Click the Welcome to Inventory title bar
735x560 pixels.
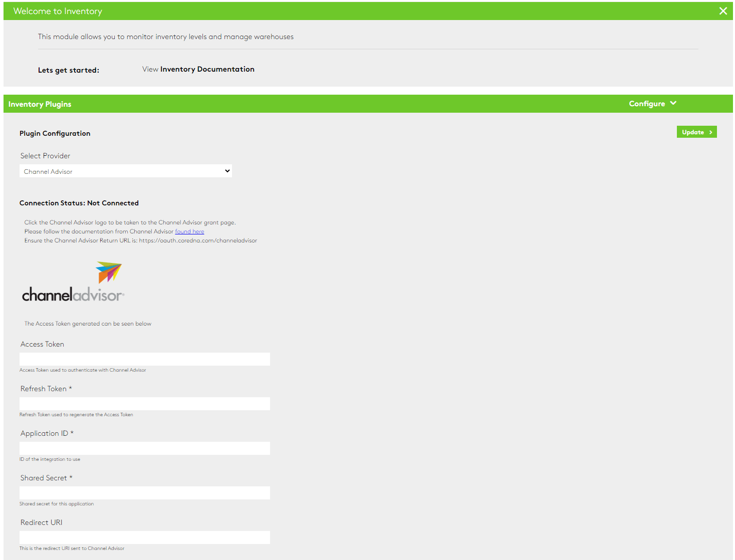[57, 11]
